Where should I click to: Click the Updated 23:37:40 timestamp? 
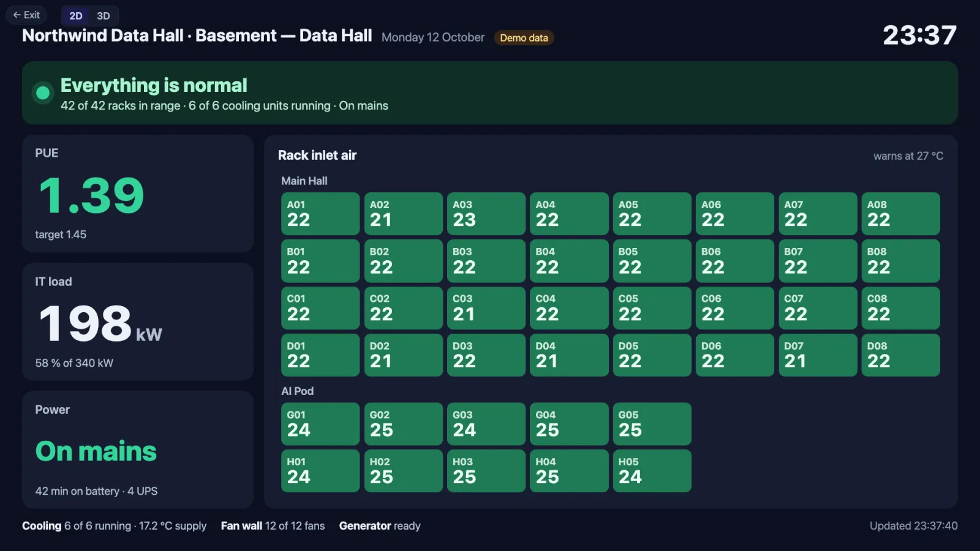click(914, 526)
